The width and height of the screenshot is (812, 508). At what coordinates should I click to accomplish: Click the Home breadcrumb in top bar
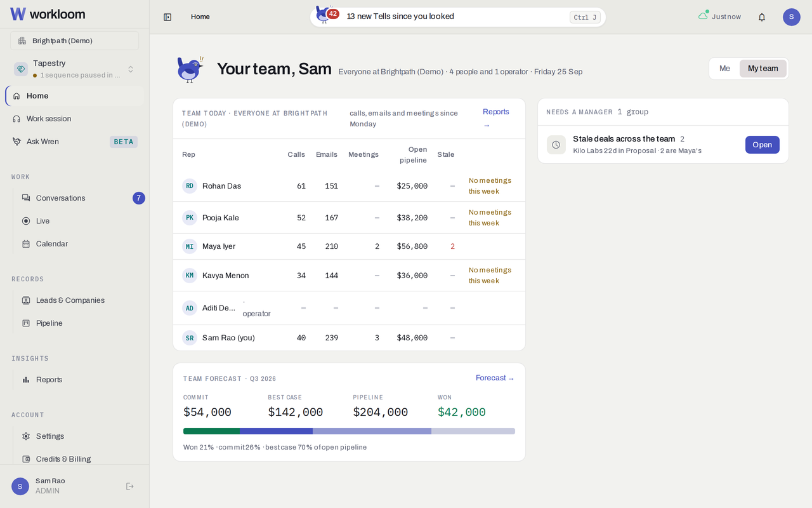coord(200,17)
